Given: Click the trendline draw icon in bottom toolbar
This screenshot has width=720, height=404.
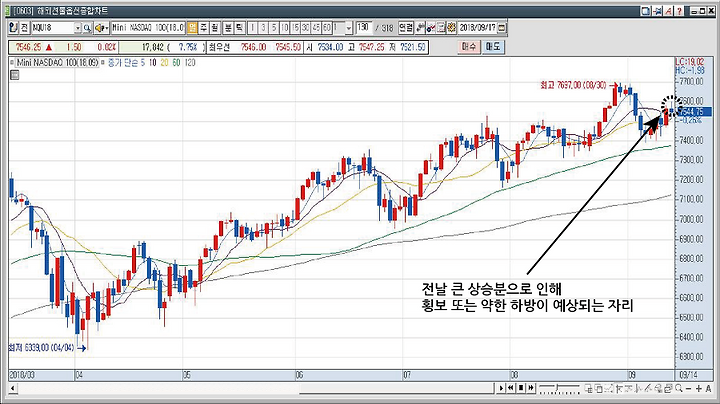Looking at the screenshot, I should click(x=648, y=388).
